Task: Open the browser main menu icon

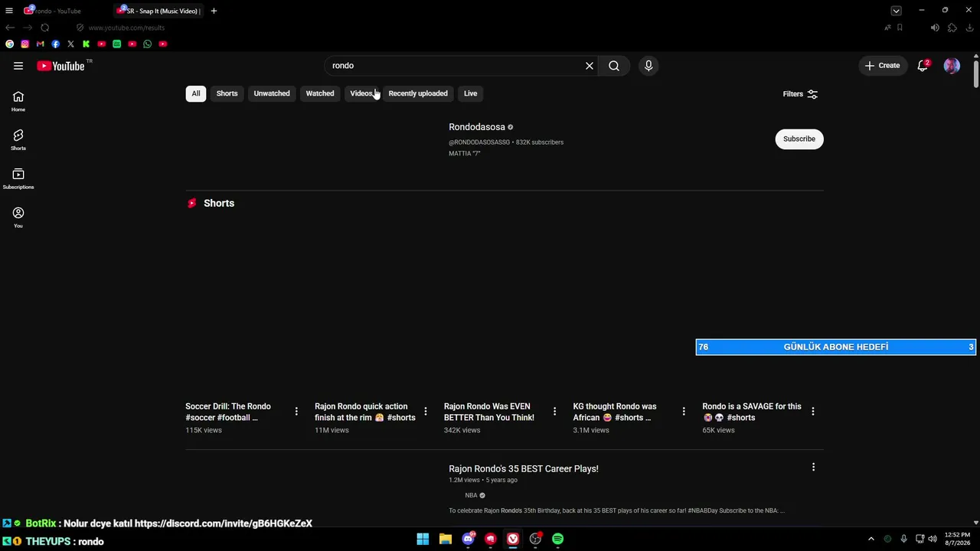Action: pos(9,11)
